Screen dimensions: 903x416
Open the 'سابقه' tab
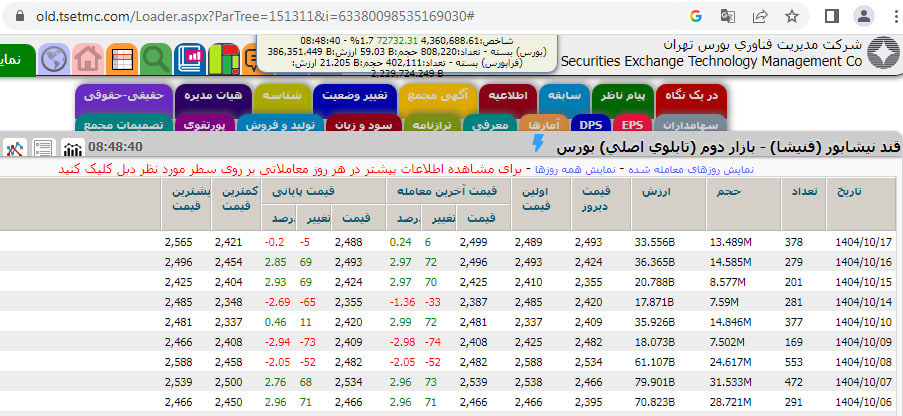(x=564, y=97)
